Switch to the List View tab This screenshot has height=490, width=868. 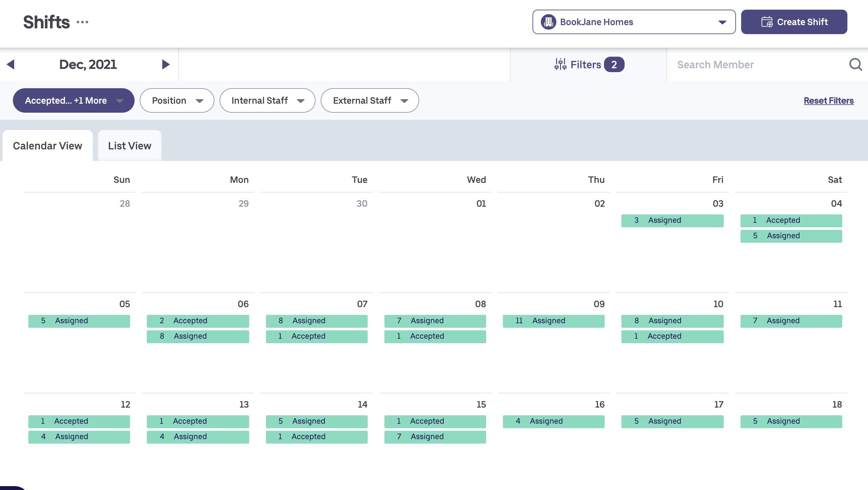(129, 146)
